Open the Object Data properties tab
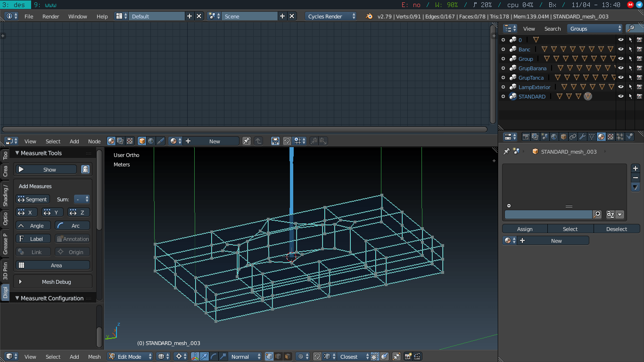644x362 pixels. [592, 137]
